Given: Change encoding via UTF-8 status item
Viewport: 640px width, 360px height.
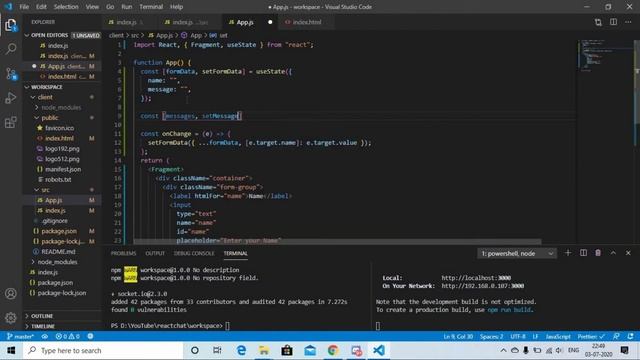Looking at the screenshot, I should coord(518,336).
